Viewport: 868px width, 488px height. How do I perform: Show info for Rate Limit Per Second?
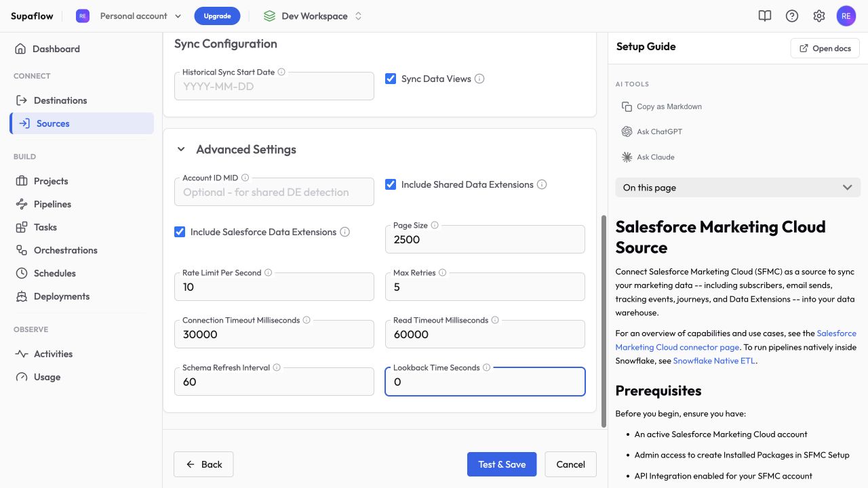(268, 272)
